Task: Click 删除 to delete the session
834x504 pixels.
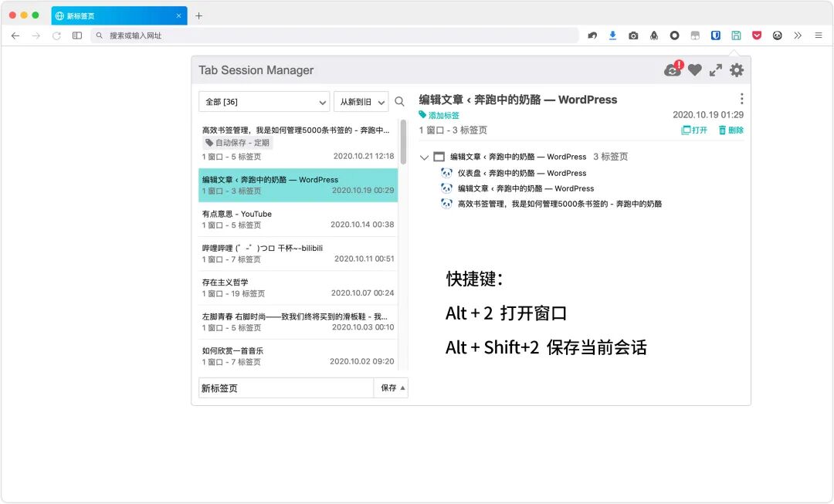Action: click(x=731, y=130)
